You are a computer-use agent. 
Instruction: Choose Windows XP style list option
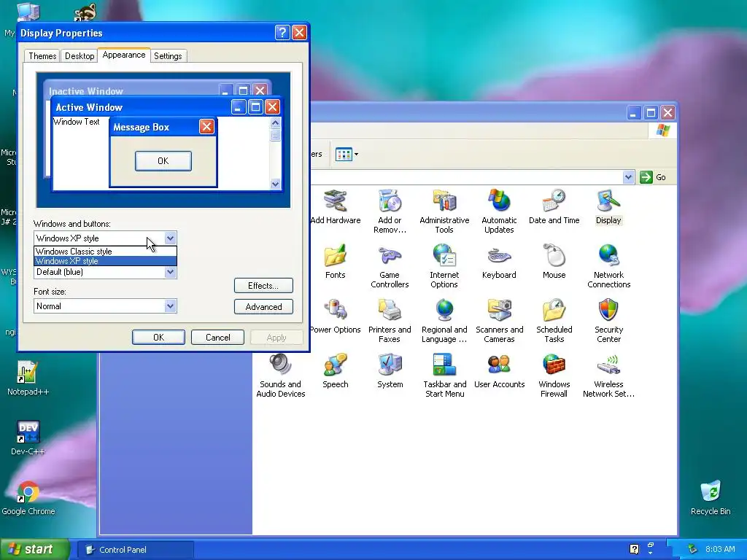pos(105,261)
